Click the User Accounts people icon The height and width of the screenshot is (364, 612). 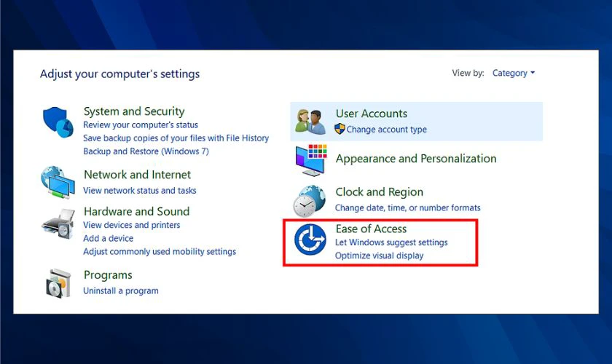click(x=310, y=122)
